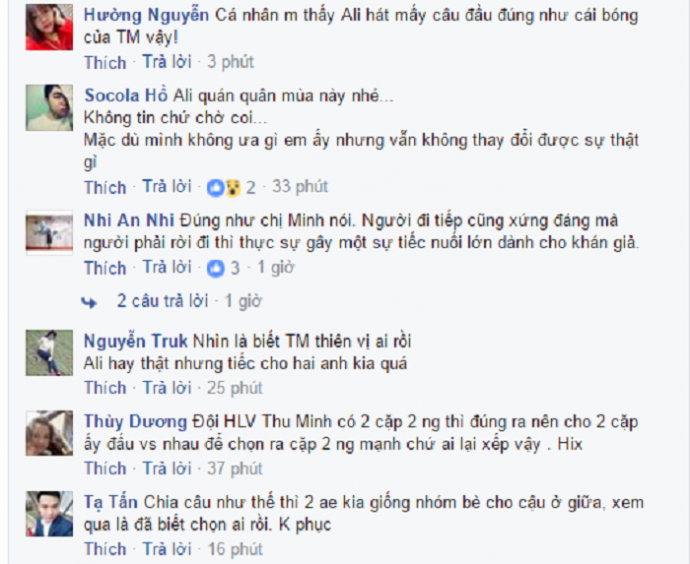Click Thùy Dương's profile picture

[x=49, y=433]
